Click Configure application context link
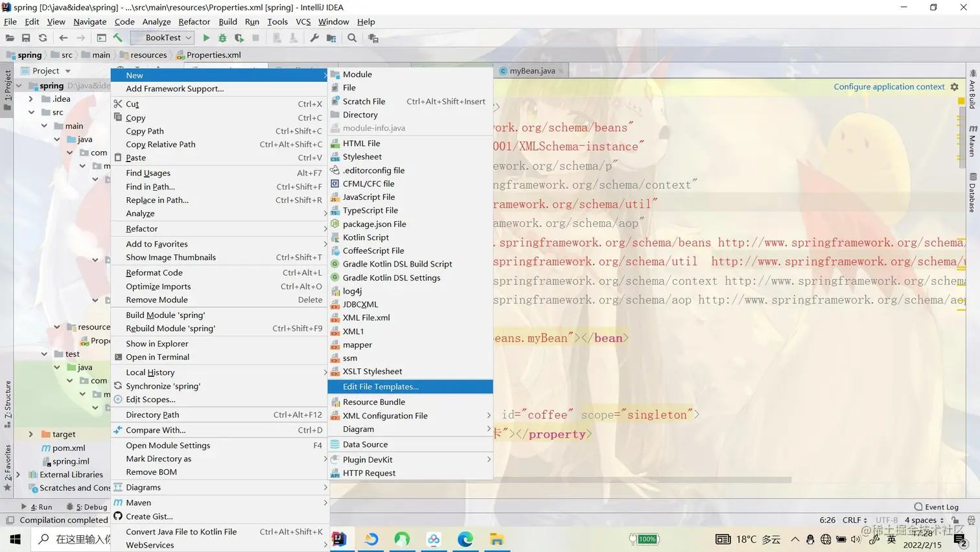 pyautogui.click(x=889, y=87)
